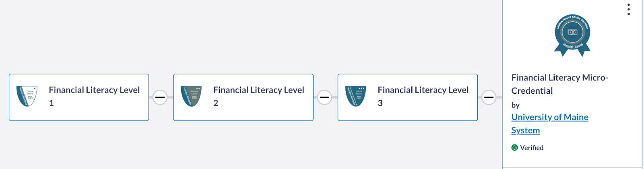Click the empty gray pathway canvas background
Viewport: 644px width, 169px height.
click(242, 36)
